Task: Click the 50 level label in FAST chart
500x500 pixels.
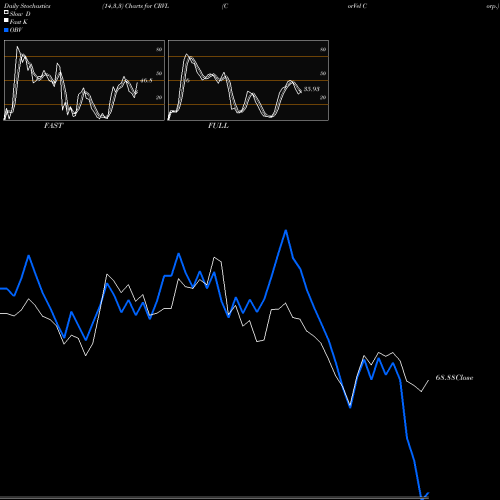Action: coord(159,73)
